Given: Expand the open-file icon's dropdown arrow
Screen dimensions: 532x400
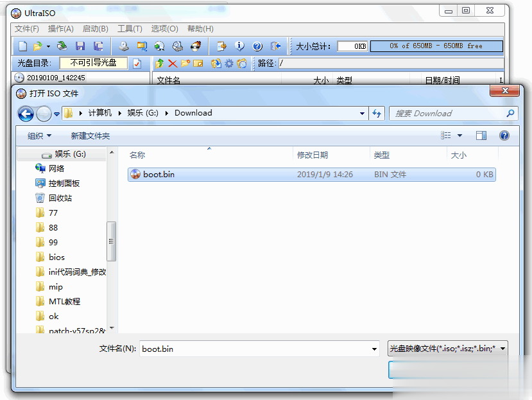Looking at the screenshot, I should pyautogui.click(x=49, y=46).
